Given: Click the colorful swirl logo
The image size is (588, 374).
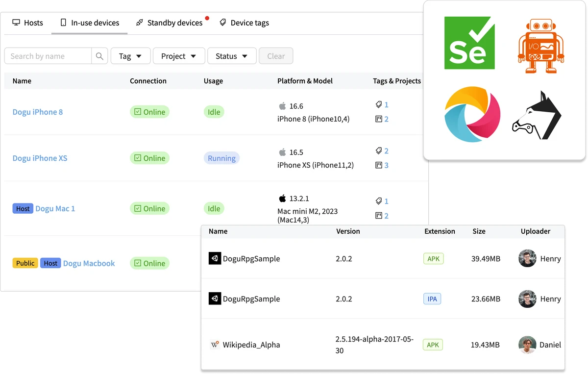Looking at the screenshot, I should pyautogui.click(x=472, y=114).
